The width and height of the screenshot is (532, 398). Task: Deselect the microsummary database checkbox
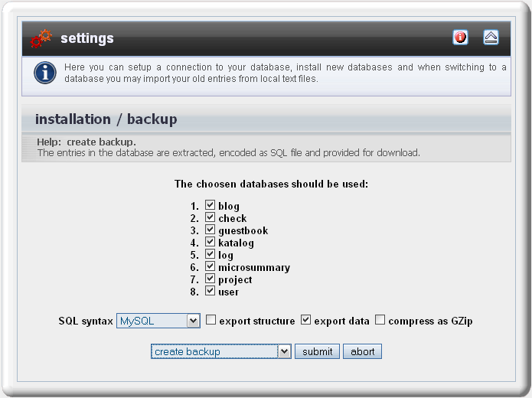[210, 266]
